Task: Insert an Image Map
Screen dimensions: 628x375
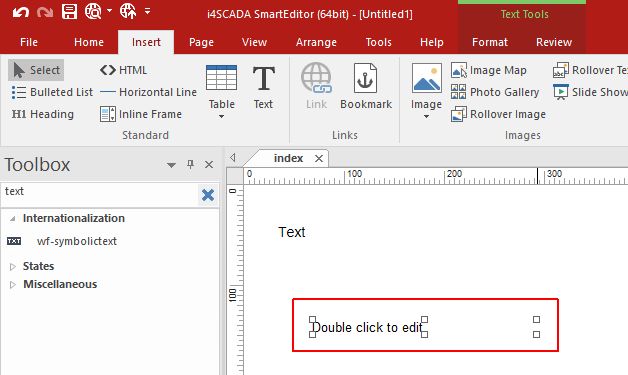Action: (489, 70)
